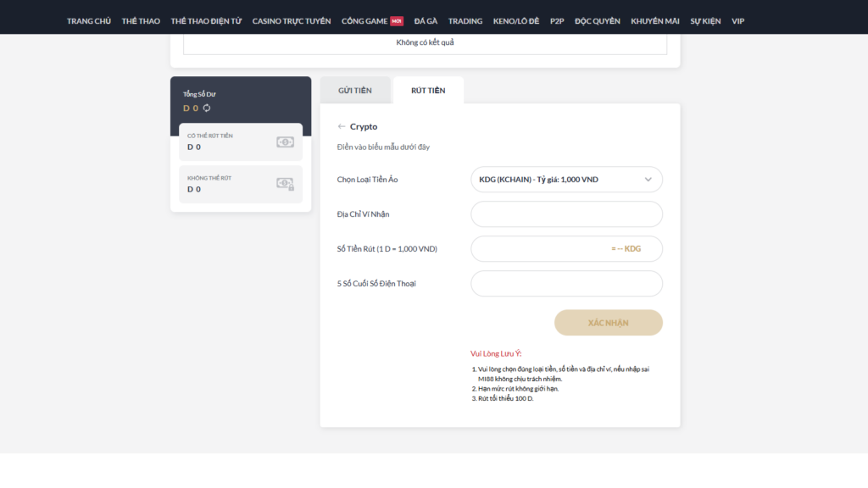Click 'Hạn mức rút không giới hạn' note
Viewport: 868px width, 488px height.
click(x=518, y=388)
